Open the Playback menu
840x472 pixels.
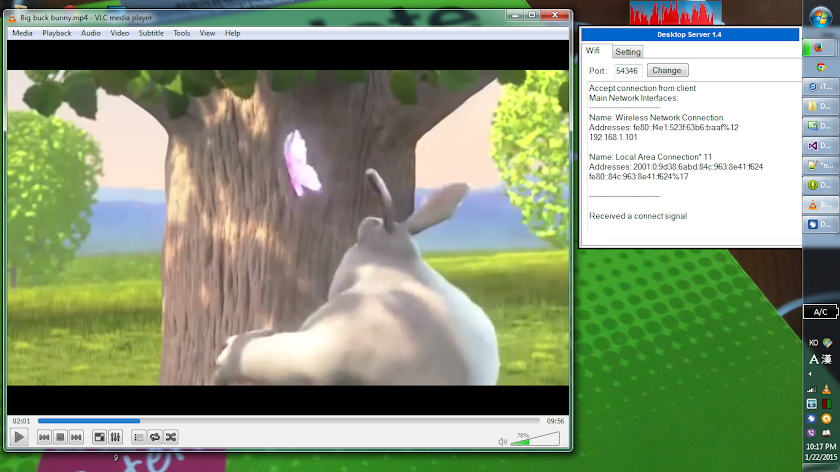pyautogui.click(x=57, y=33)
